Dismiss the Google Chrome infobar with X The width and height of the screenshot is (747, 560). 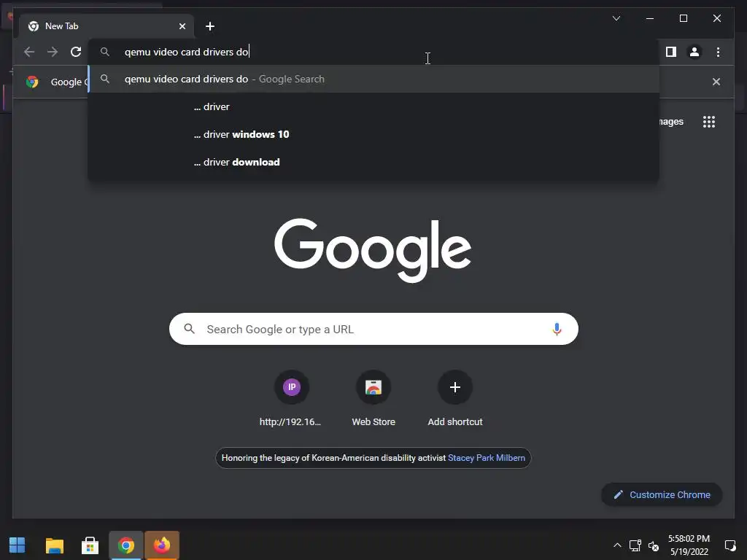[x=716, y=82]
